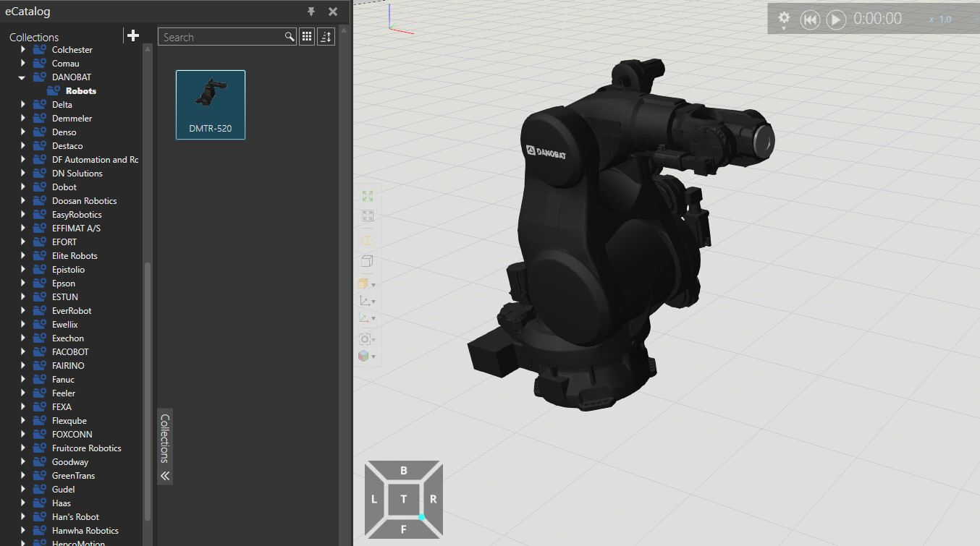Expand the Gudel collection arrow
The image size is (980, 546).
click(22, 490)
